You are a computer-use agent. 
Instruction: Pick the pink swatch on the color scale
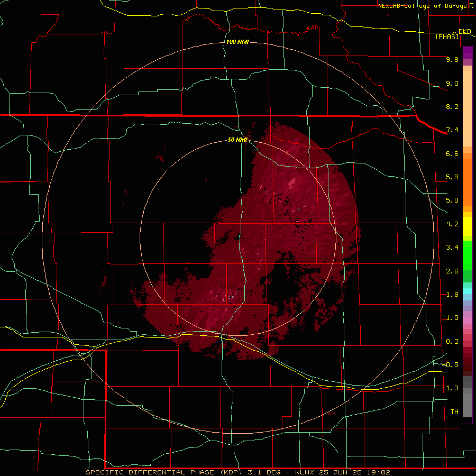[x=467, y=321]
